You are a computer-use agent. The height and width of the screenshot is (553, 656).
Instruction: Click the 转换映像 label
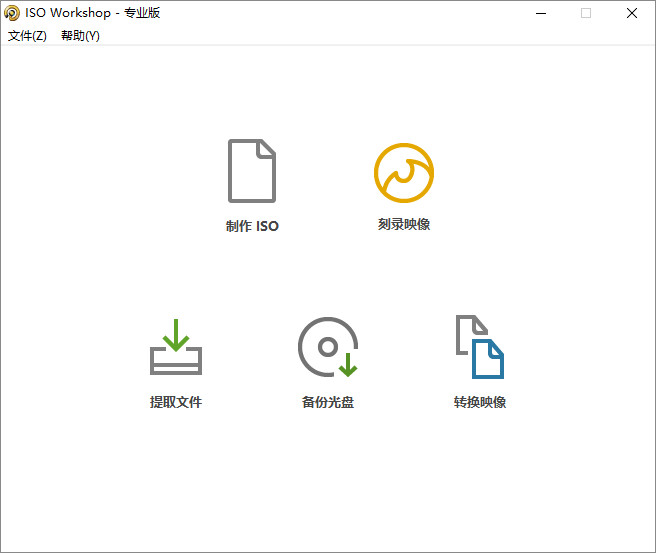[480, 402]
